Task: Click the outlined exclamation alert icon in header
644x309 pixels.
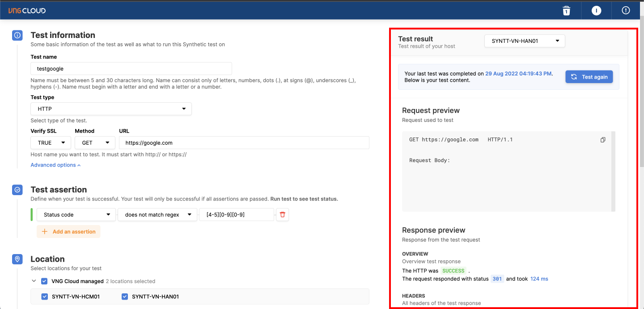Action: (626, 10)
